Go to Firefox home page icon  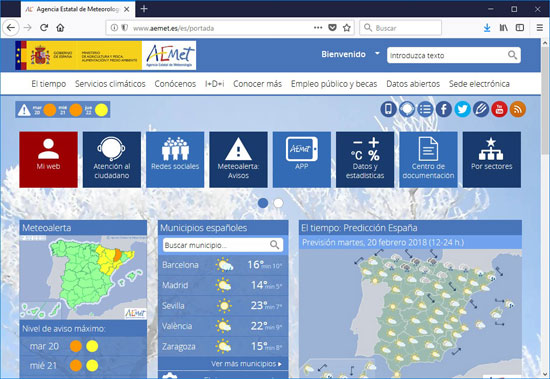(60, 28)
